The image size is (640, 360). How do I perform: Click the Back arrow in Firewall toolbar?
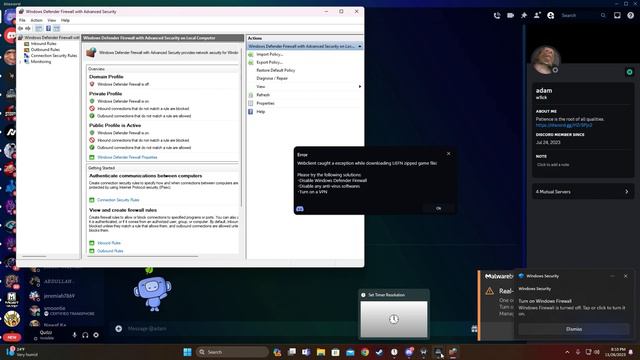pos(20,29)
